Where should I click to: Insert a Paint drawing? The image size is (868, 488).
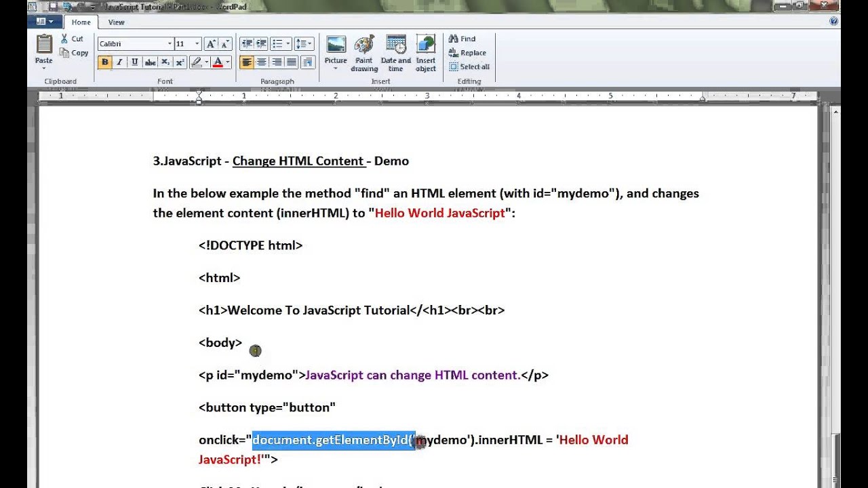click(364, 54)
